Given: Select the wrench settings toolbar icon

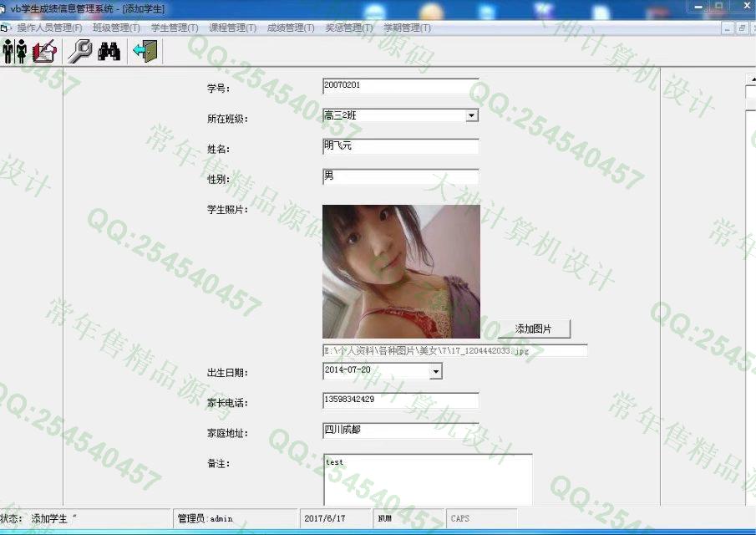Looking at the screenshot, I should (x=80, y=51).
